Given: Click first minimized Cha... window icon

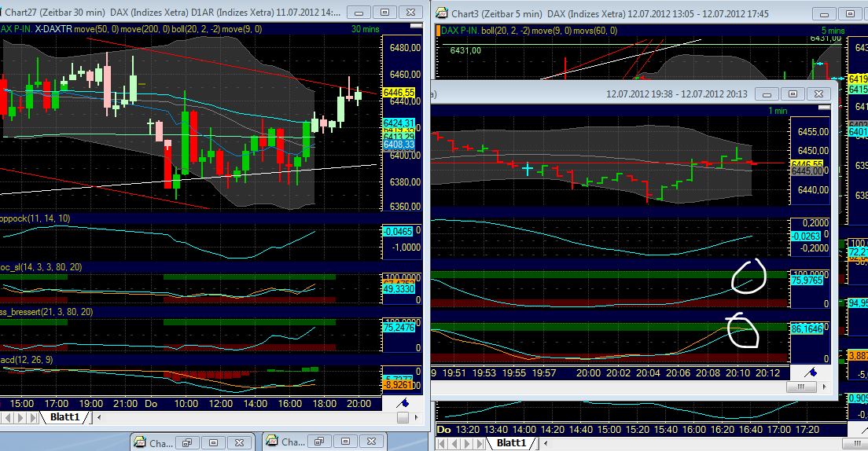Looking at the screenshot, I should coord(140,442).
